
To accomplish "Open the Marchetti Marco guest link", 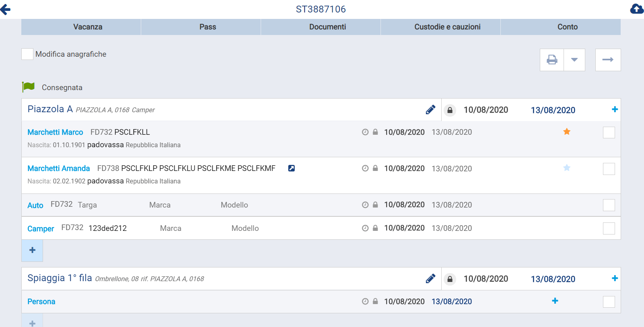I will pos(55,132).
